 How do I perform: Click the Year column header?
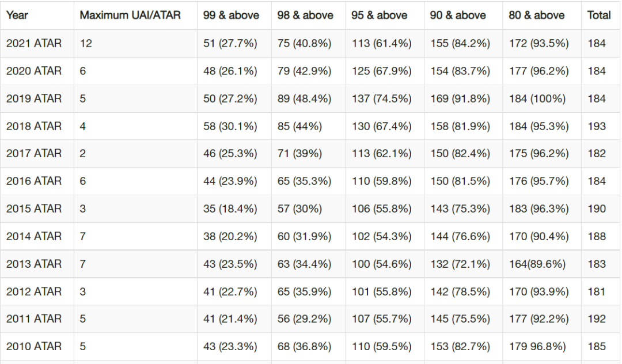coord(17,15)
